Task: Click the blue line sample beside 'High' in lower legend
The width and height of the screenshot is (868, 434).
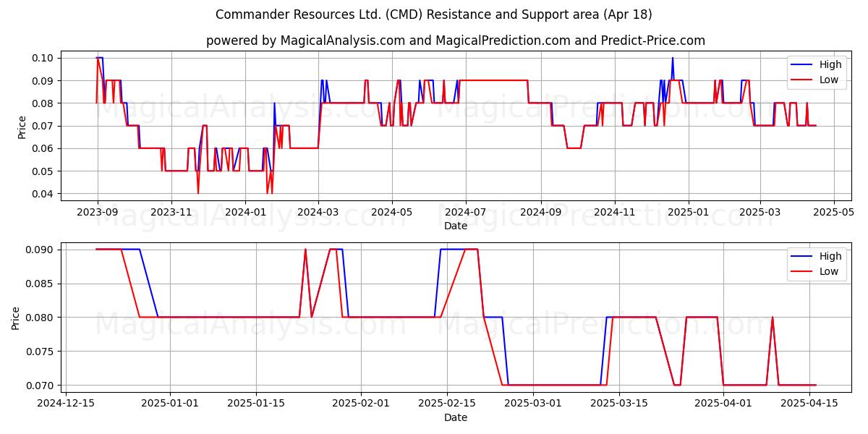Action: 801,257
